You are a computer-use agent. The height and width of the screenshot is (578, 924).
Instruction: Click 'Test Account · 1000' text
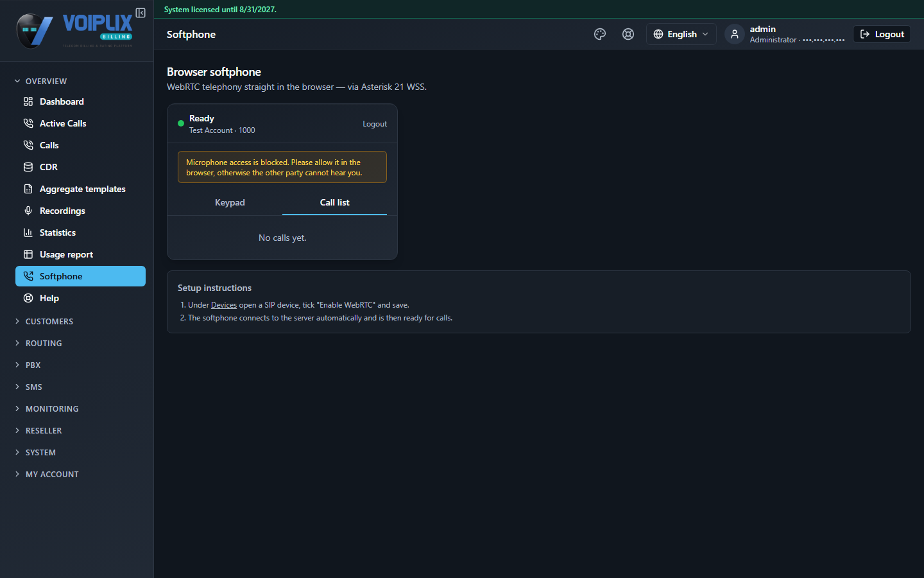[x=222, y=130]
